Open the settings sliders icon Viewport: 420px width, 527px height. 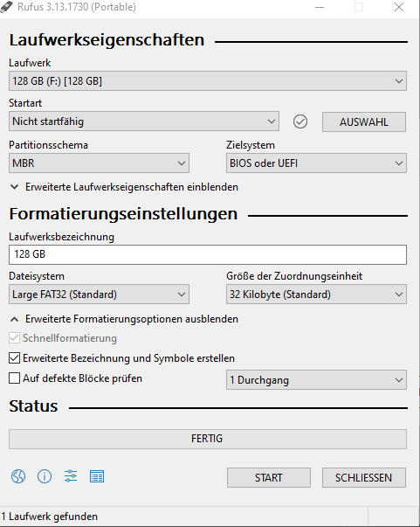pyautogui.click(x=71, y=476)
